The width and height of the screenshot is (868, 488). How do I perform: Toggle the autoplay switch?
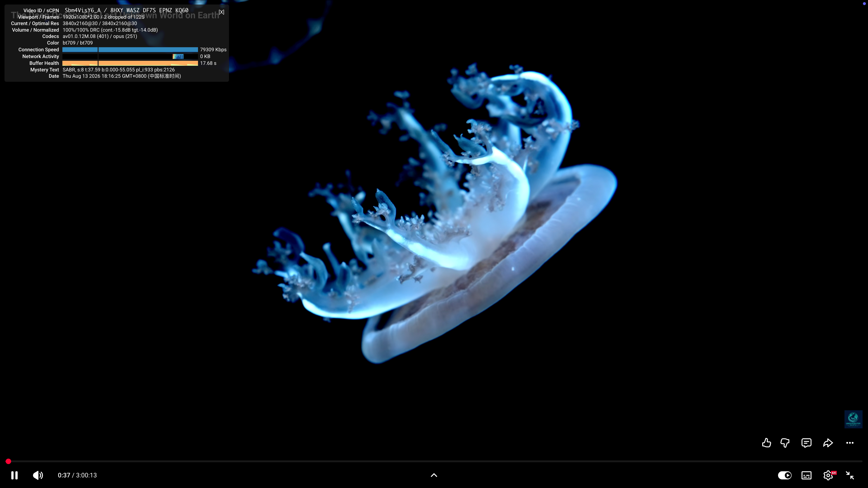point(784,475)
